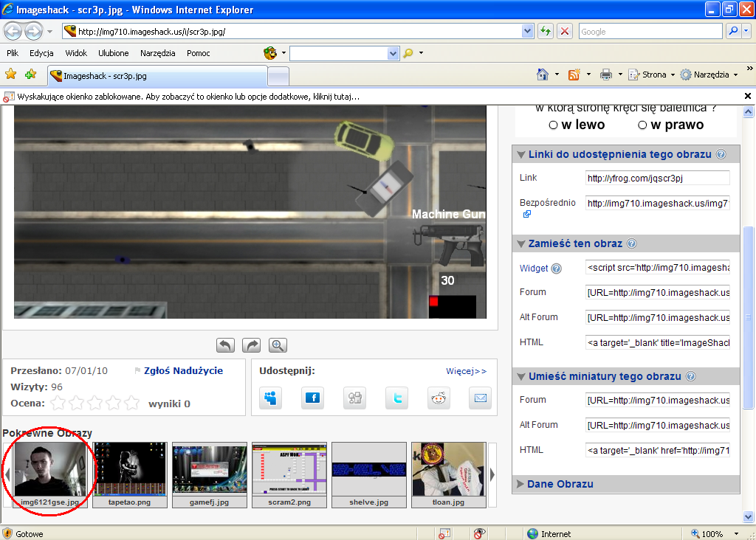The height and width of the screenshot is (540, 756).
Task: Share the image via email icon
Action: 481,398
